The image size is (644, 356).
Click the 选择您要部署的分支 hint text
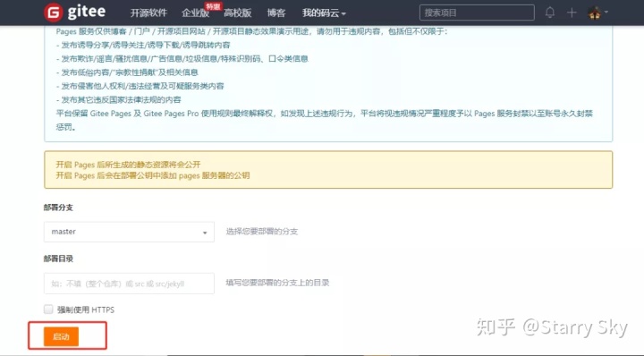click(262, 232)
